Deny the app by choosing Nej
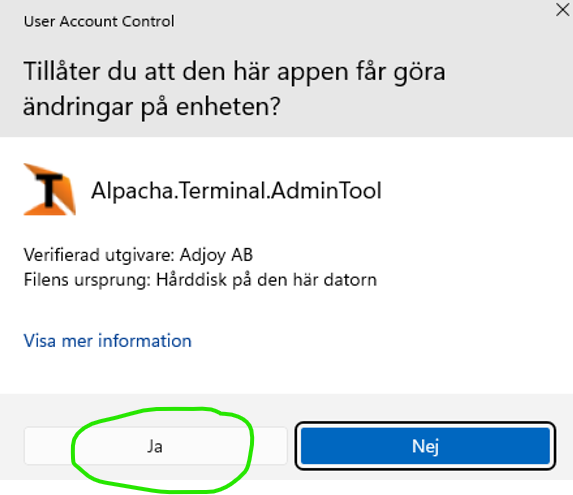The height and width of the screenshot is (495, 573). click(425, 446)
